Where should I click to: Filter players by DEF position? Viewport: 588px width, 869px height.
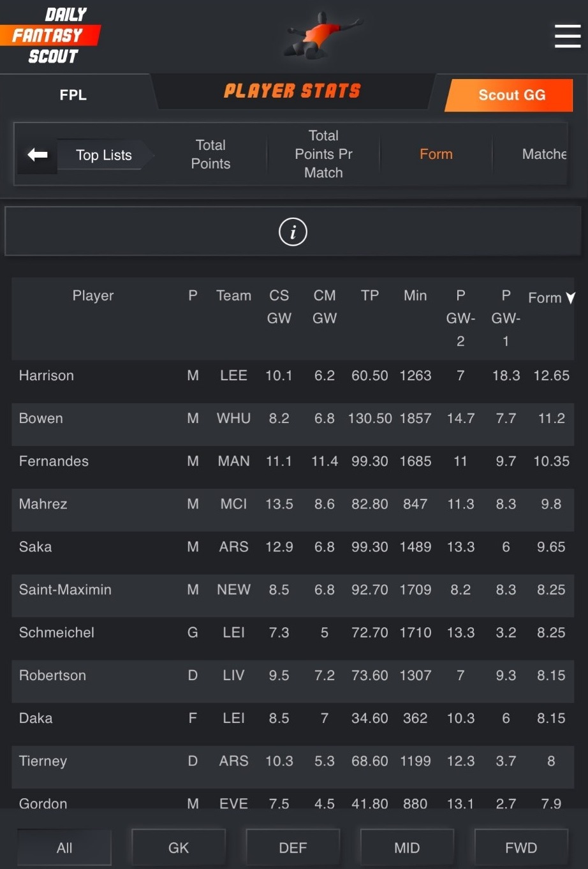point(293,847)
